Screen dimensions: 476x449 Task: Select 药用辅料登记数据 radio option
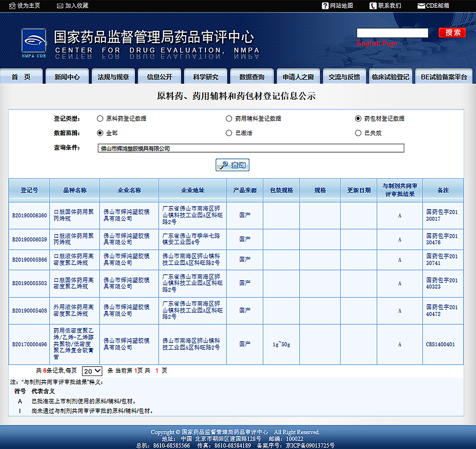[229, 119]
